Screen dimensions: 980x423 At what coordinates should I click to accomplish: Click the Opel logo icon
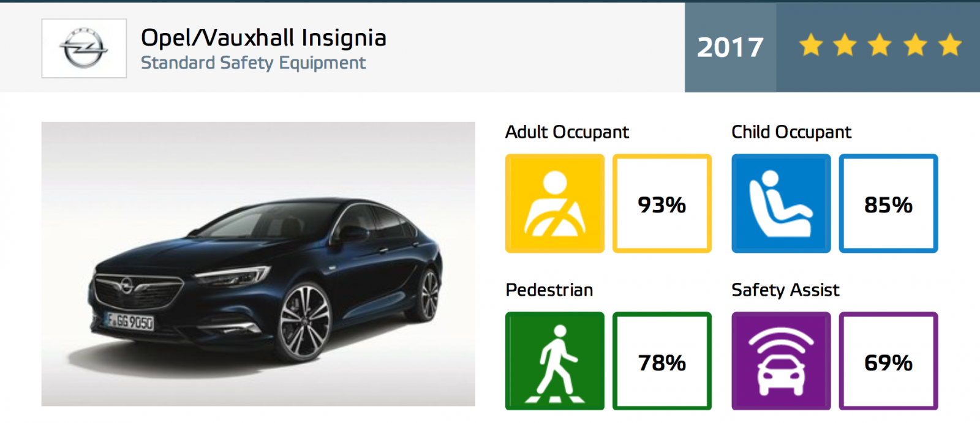point(84,48)
